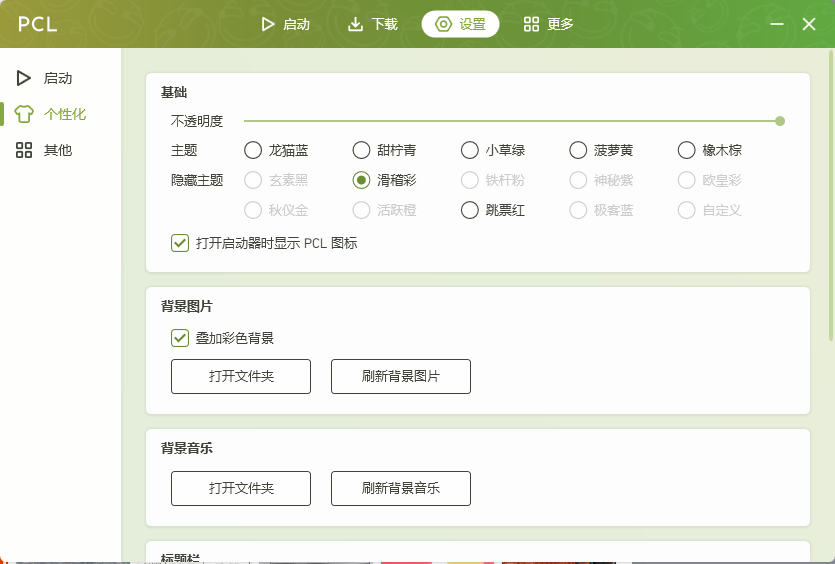Click the 基础 section heading
Image resolution: width=835 pixels, height=564 pixels.
coord(174,93)
